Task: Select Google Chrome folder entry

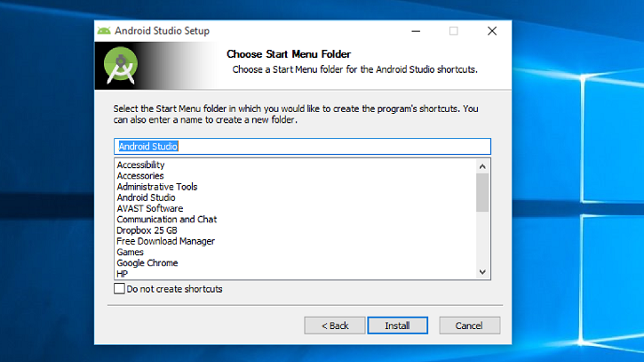Action: (x=147, y=263)
